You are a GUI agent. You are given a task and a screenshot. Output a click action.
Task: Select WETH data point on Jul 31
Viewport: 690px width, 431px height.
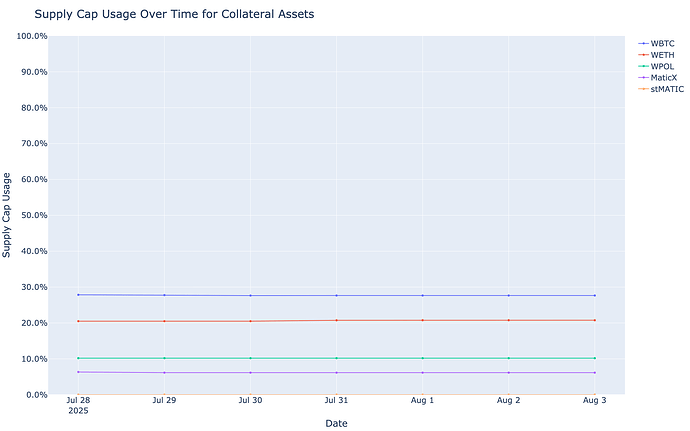[336, 320]
